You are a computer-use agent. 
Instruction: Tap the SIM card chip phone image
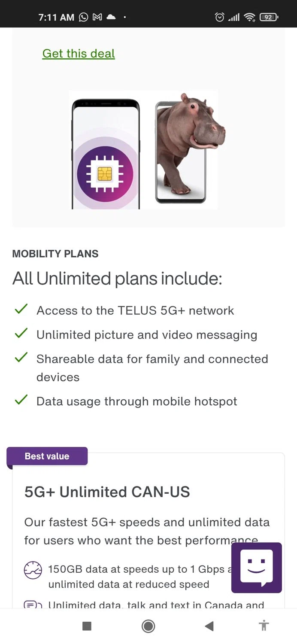click(x=106, y=155)
